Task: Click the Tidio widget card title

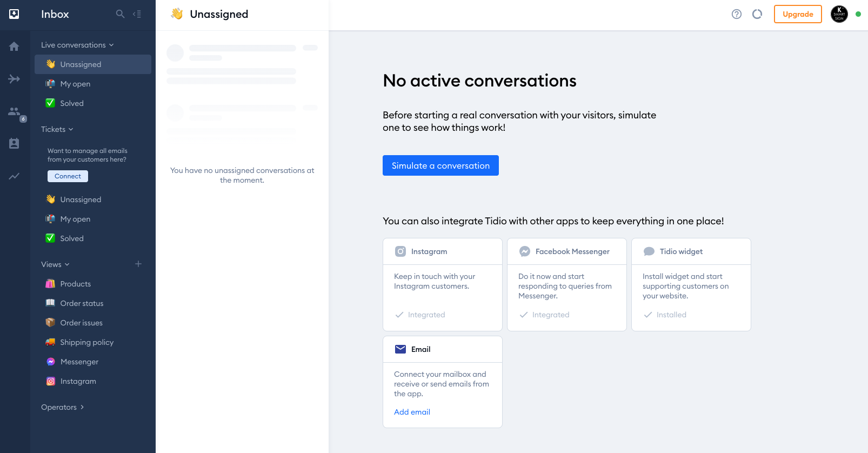Action: tap(681, 251)
